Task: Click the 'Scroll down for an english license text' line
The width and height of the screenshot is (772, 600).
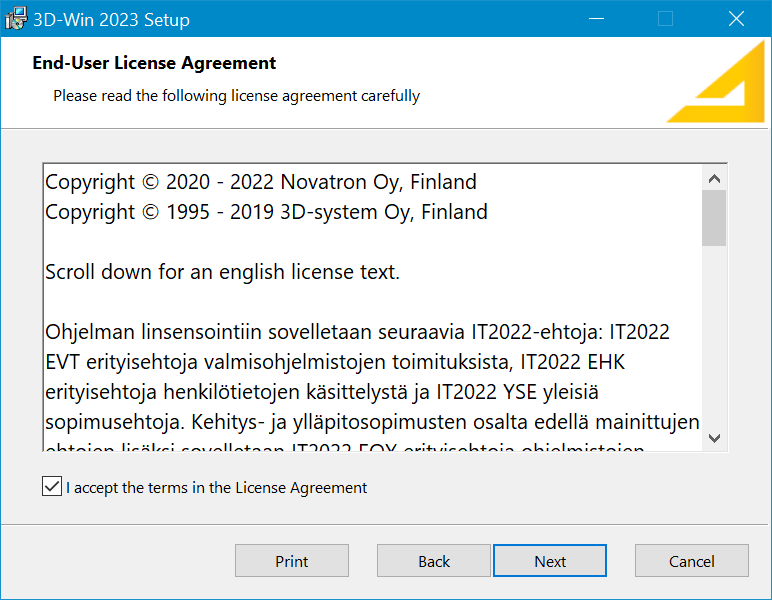Action: (x=222, y=272)
